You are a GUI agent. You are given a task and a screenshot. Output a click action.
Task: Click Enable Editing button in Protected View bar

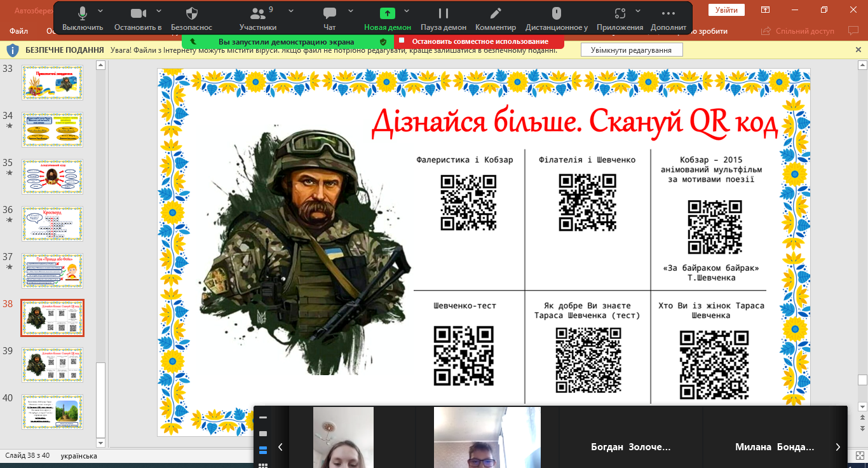631,50
